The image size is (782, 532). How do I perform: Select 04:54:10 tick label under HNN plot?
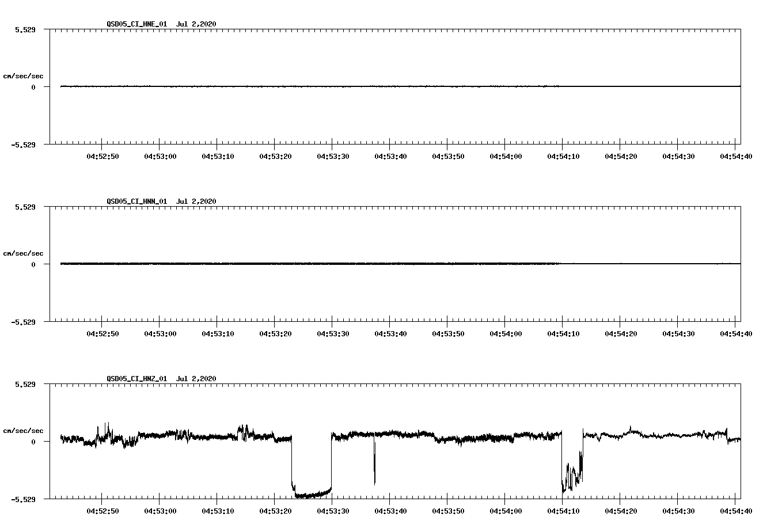563,333
